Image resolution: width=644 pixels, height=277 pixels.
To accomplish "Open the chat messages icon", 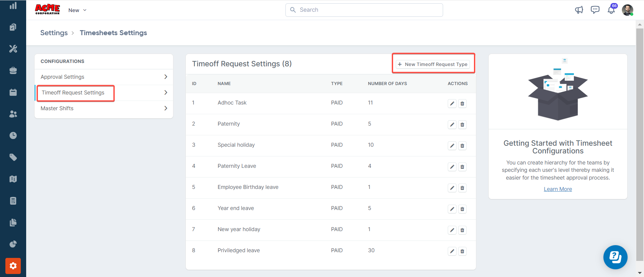I will 595,10.
